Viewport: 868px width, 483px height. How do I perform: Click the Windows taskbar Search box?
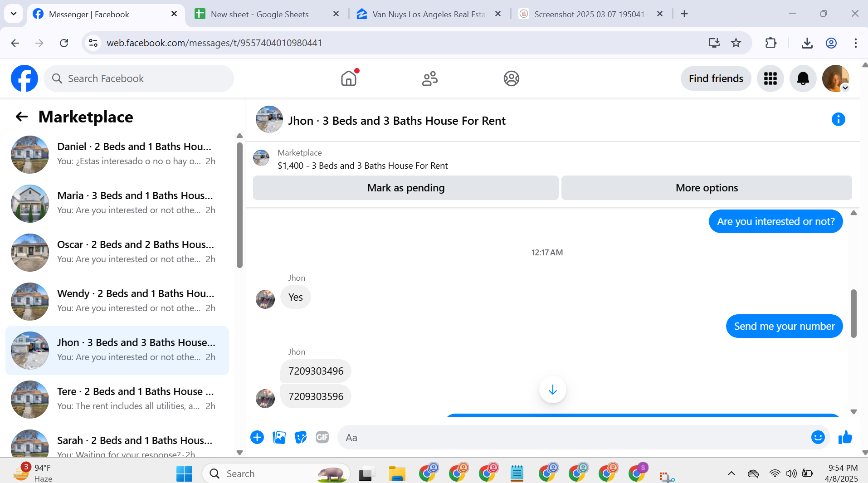pos(276,473)
